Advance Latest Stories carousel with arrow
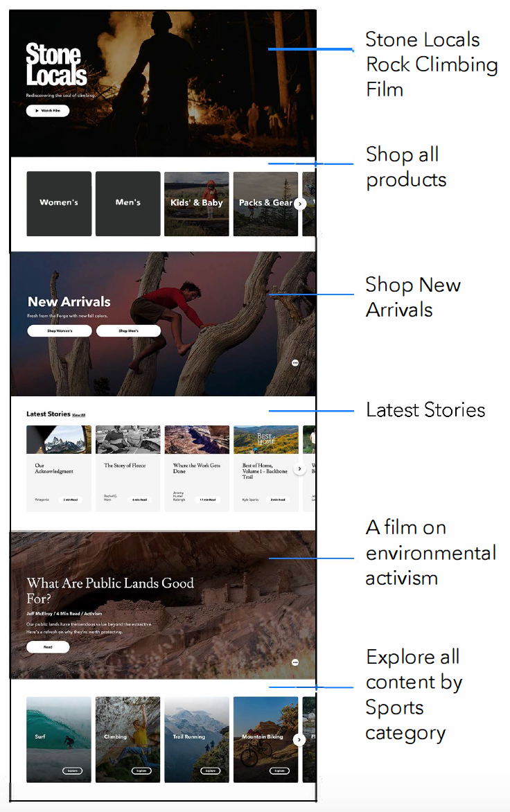 pyautogui.click(x=299, y=468)
